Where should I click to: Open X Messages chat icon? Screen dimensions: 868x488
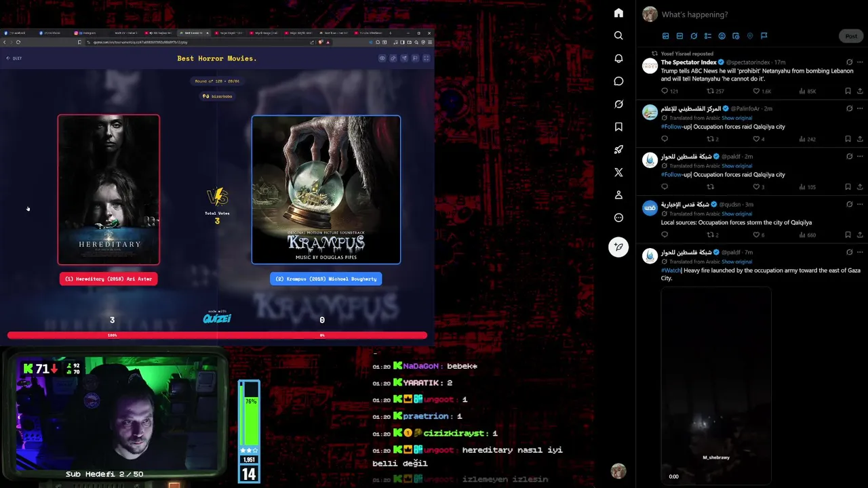(x=618, y=81)
